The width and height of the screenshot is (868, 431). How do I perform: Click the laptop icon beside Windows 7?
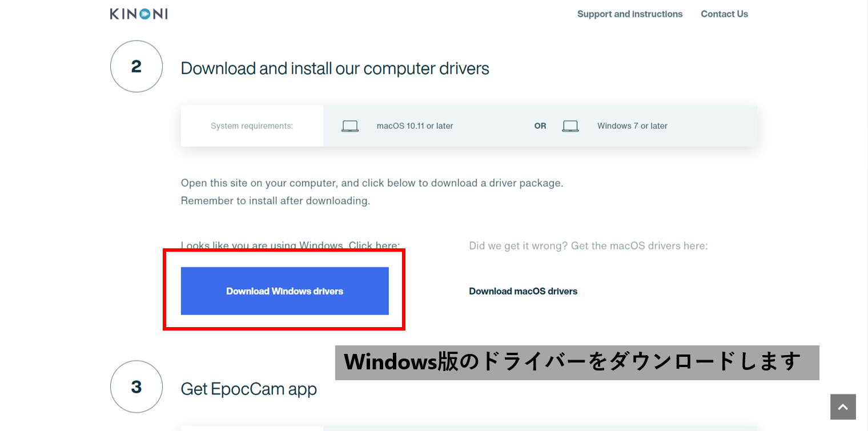(570, 126)
